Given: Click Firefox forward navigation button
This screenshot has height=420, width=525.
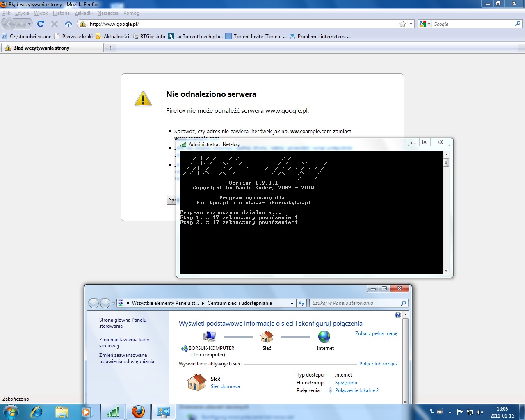Looking at the screenshot, I should [x=21, y=24].
